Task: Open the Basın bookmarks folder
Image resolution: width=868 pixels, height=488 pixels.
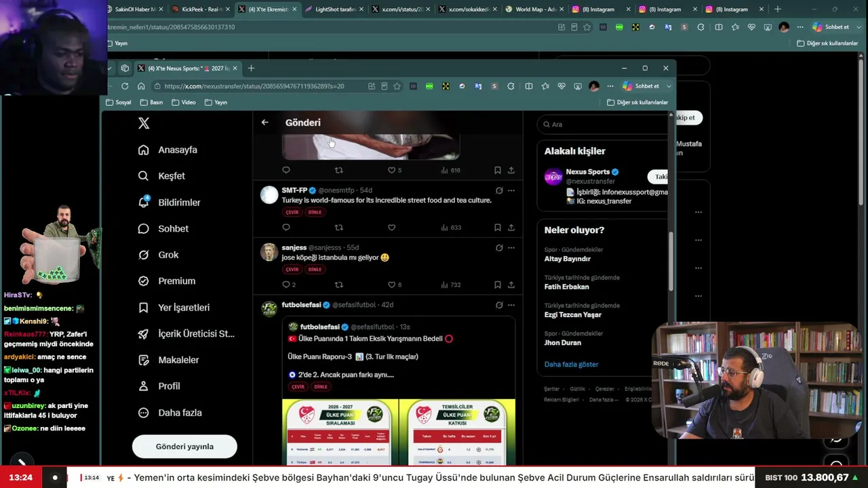Action: point(151,102)
